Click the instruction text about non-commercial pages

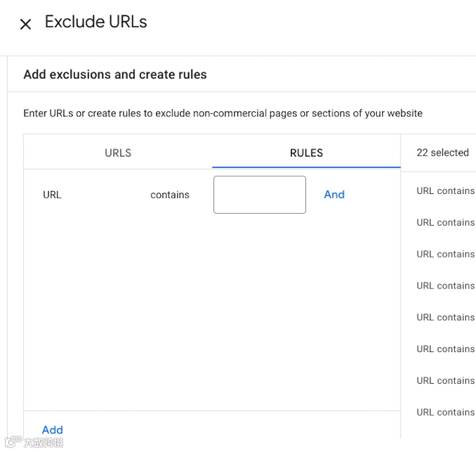pyautogui.click(x=223, y=113)
